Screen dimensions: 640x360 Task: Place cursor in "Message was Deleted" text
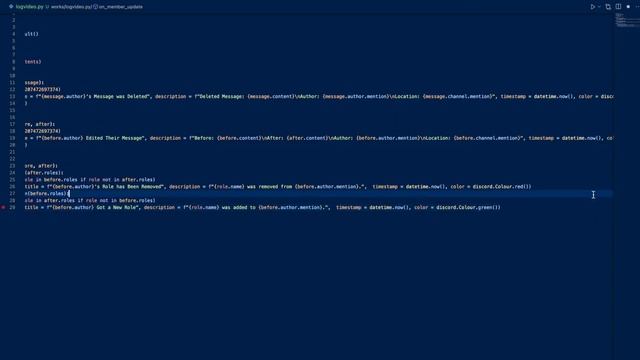[x=122, y=96]
